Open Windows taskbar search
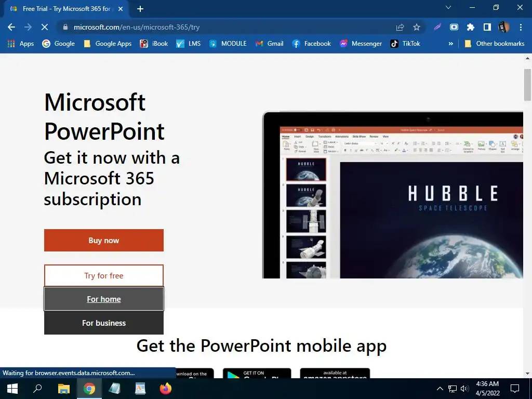The width and height of the screenshot is (532, 399). coord(37,389)
